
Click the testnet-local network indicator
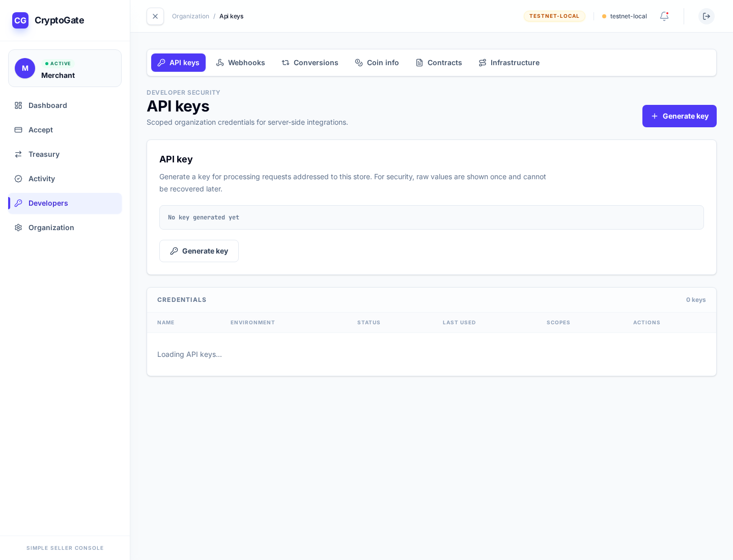(x=625, y=16)
